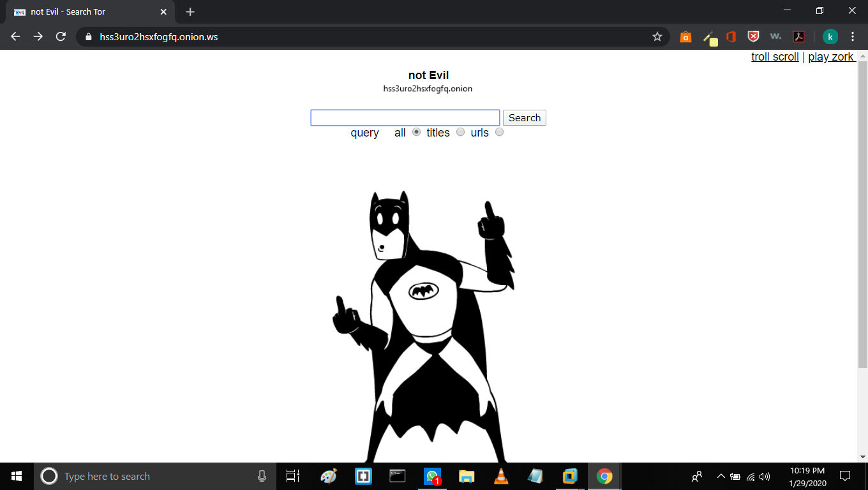
Task: Open the orange shopping bag extension
Action: (x=685, y=36)
